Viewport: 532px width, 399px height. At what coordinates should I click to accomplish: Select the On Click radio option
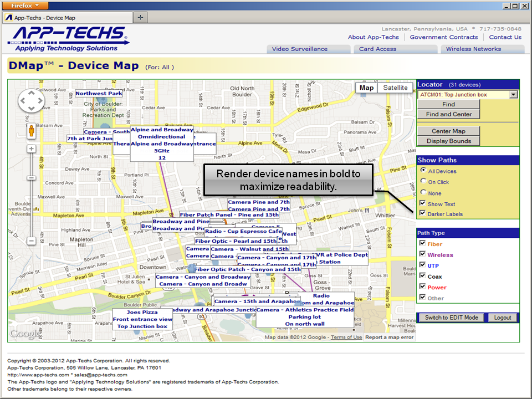coord(423,181)
